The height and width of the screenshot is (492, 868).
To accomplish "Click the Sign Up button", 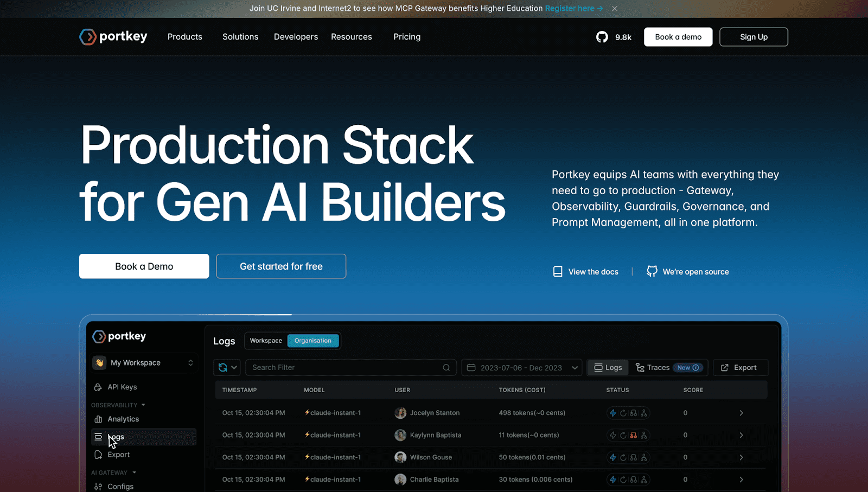I will [754, 37].
